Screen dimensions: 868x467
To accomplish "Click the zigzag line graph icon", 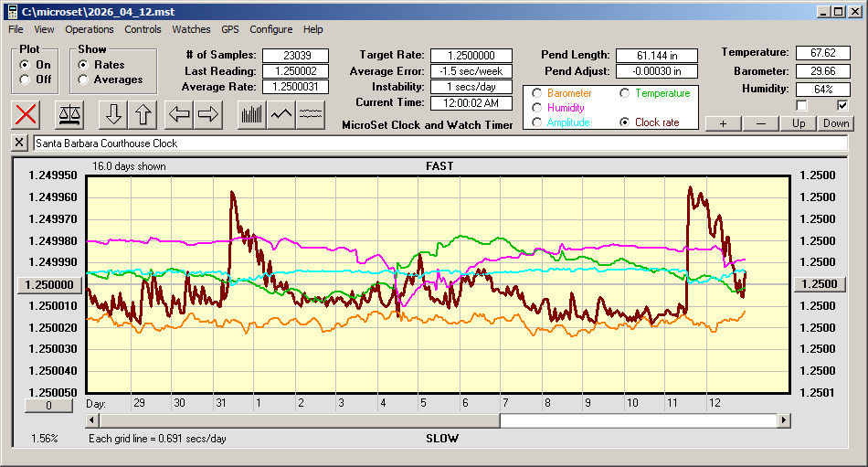I will coord(281,114).
